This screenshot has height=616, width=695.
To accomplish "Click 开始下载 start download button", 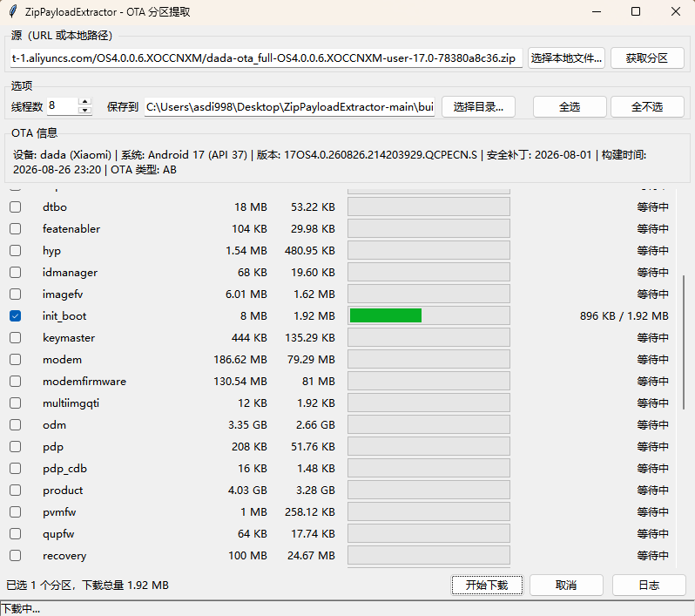I will [x=487, y=585].
